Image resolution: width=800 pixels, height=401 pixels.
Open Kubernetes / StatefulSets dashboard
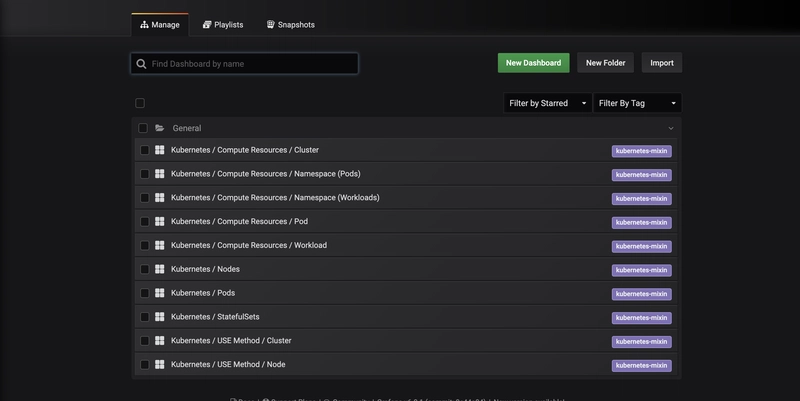[x=215, y=317]
